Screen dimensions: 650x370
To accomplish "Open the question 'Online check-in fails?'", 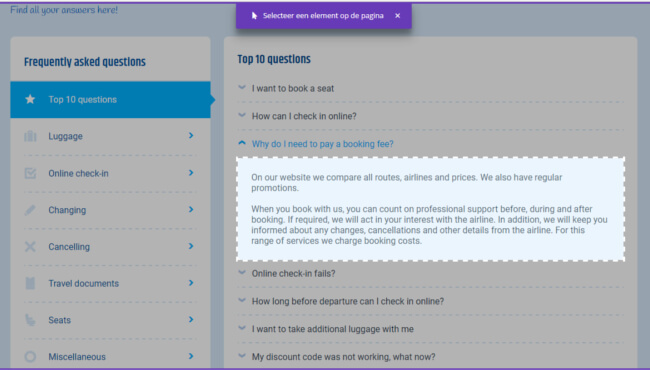I will coord(293,273).
